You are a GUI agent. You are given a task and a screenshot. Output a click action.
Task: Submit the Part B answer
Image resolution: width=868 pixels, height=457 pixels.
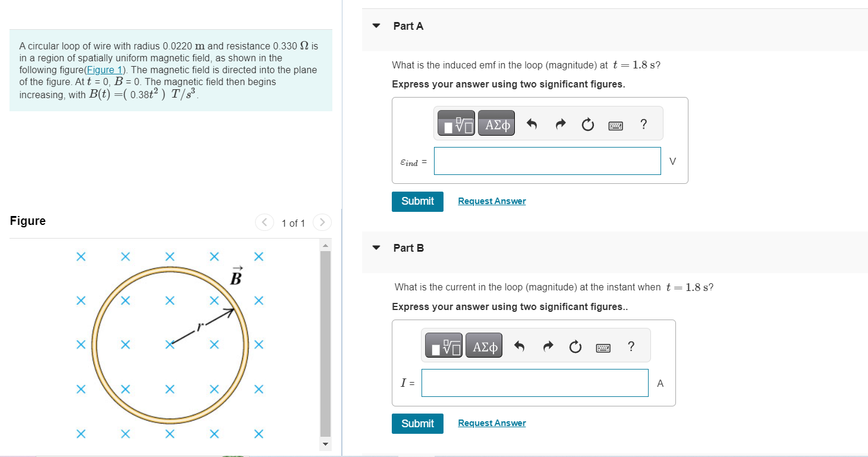(x=417, y=423)
